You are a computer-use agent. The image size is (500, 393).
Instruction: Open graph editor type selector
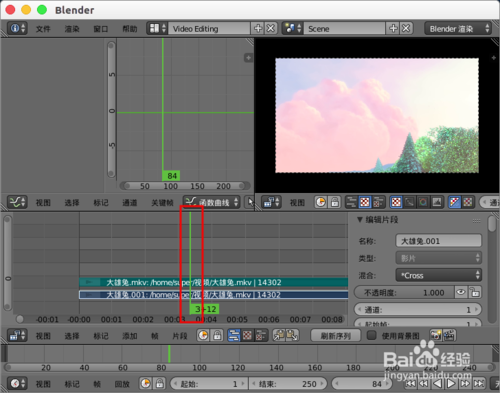pyautogui.click(x=17, y=202)
